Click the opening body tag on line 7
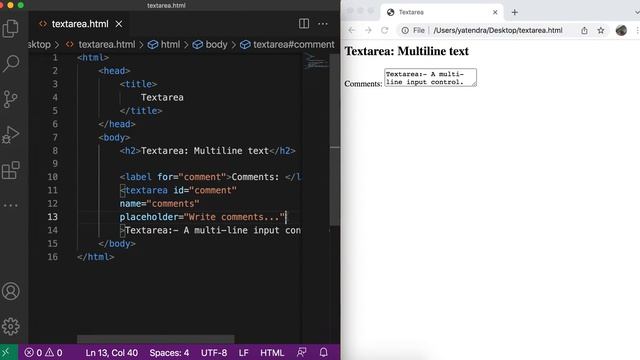 pos(114,137)
